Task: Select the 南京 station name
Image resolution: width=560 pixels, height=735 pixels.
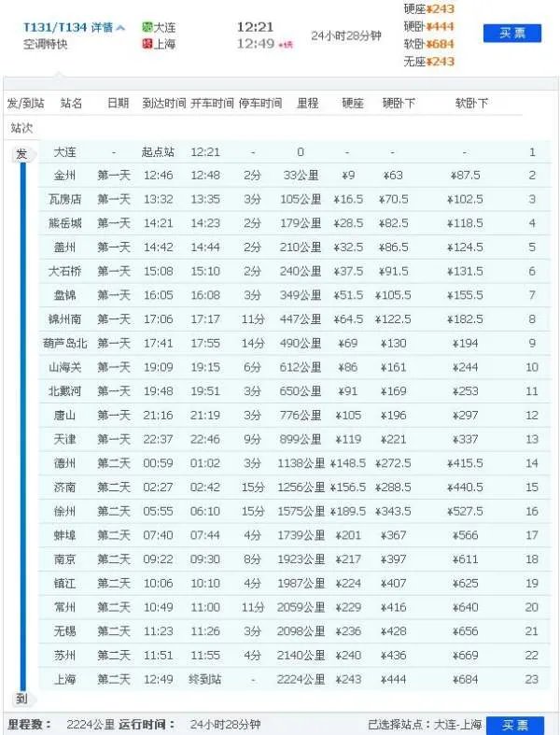Action: (x=64, y=559)
